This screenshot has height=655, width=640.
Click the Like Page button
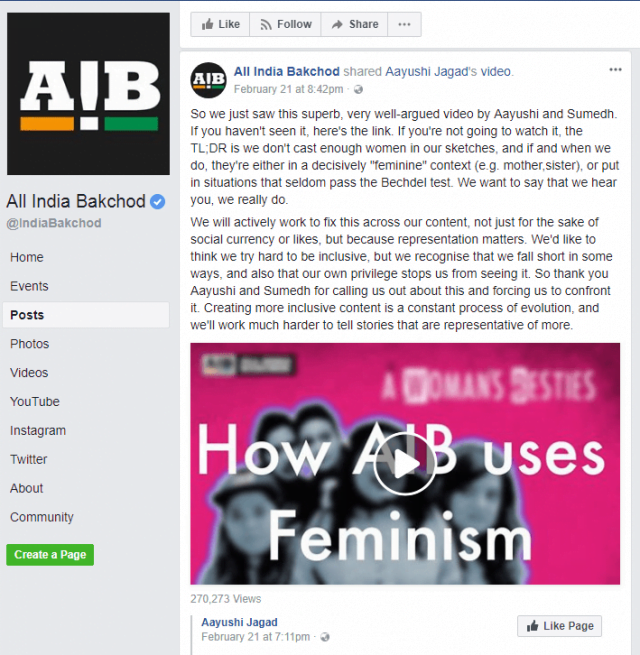tap(559, 626)
